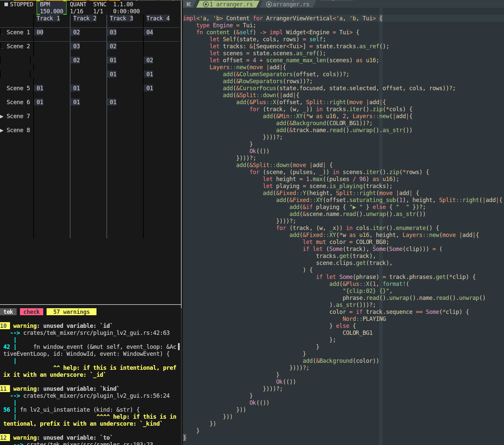504x445 pixels.
Task: Click line number 42 in the warning snippet
Action: point(7,347)
